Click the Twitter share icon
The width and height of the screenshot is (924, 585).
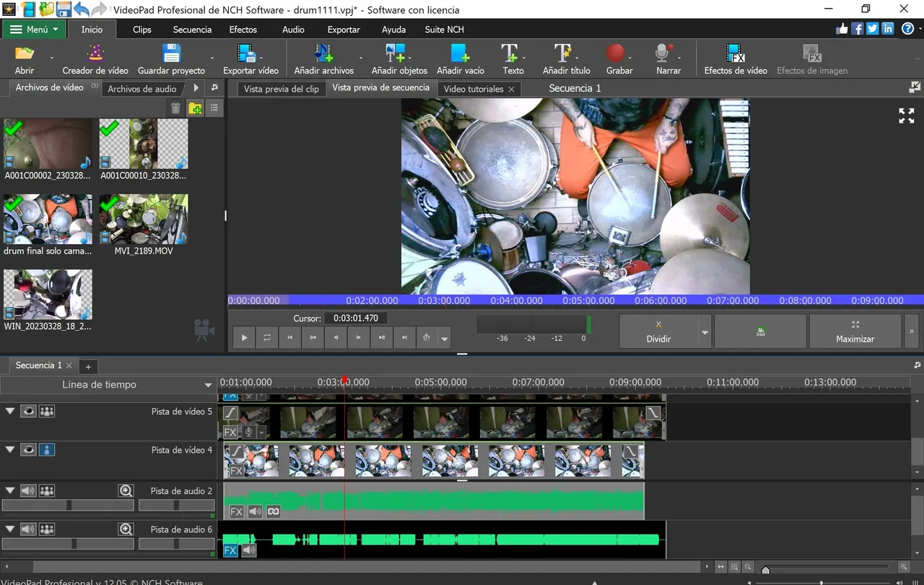click(x=872, y=29)
